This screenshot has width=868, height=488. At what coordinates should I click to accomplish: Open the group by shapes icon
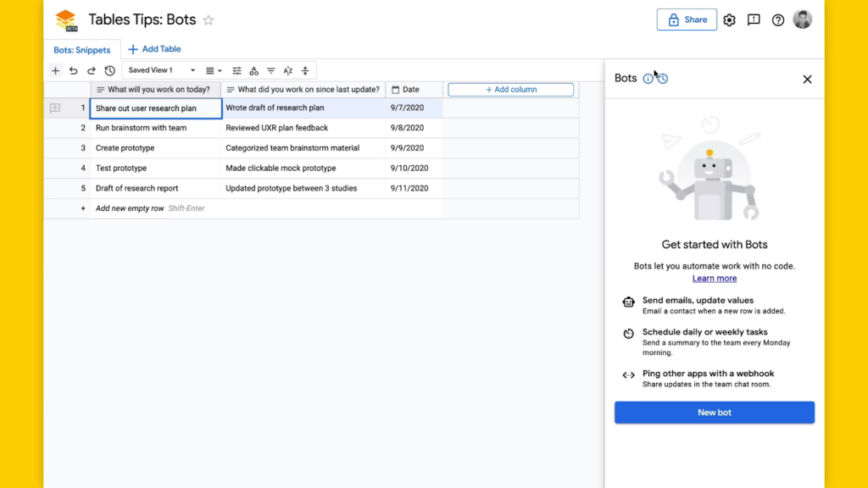pos(253,71)
